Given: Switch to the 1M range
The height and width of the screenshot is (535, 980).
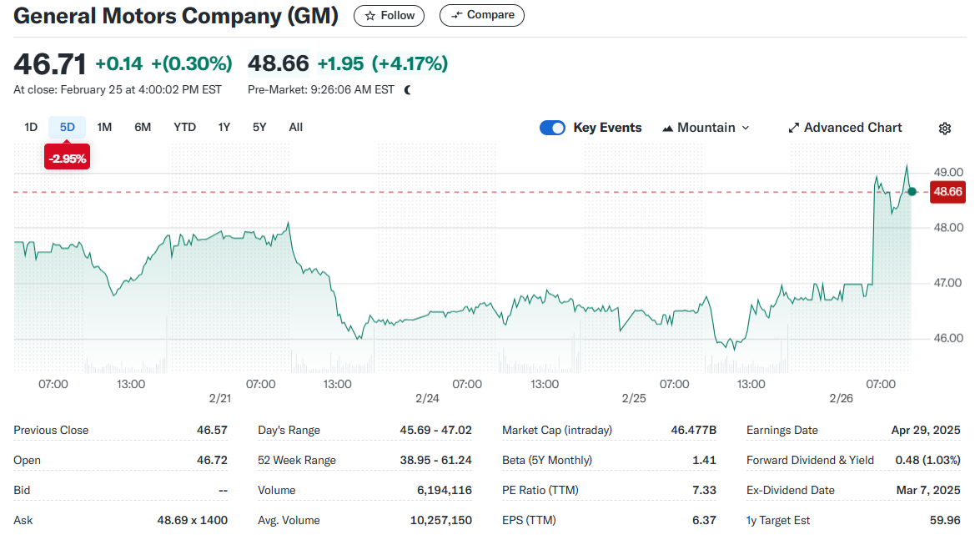Looking at the screenshot, I should click(x=104, y=128).
